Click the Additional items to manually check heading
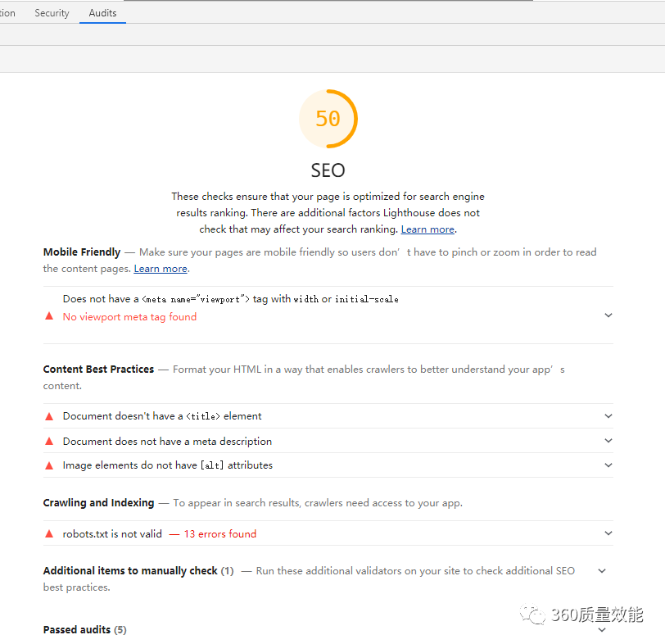Image resolution: width=665 pixels, height=644 pixels. coord(130,571)
